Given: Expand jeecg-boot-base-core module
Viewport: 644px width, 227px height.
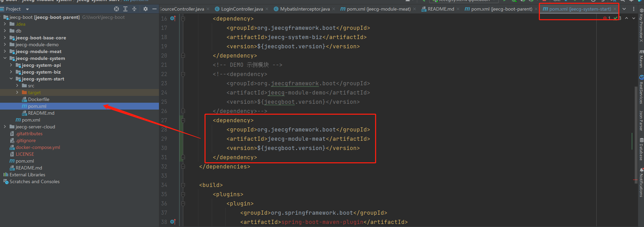Looking at the screenshot, I should 5,38.
